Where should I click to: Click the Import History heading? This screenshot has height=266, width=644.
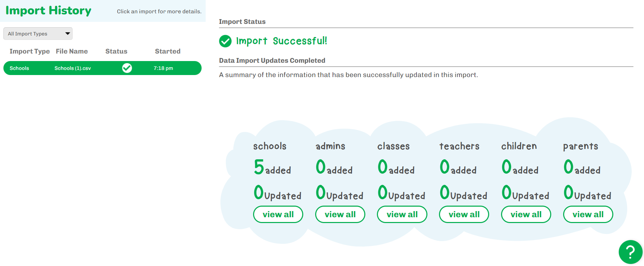tap(48, 11)
